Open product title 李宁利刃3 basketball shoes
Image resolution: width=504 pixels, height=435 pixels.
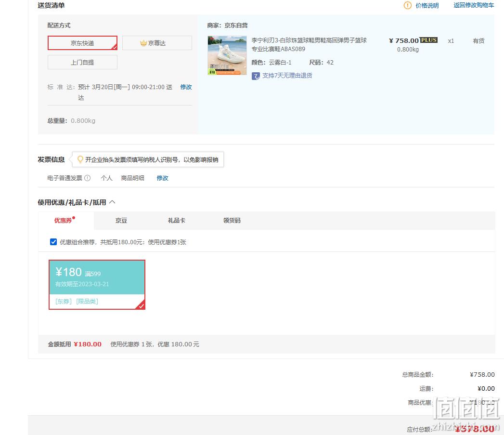309,44
